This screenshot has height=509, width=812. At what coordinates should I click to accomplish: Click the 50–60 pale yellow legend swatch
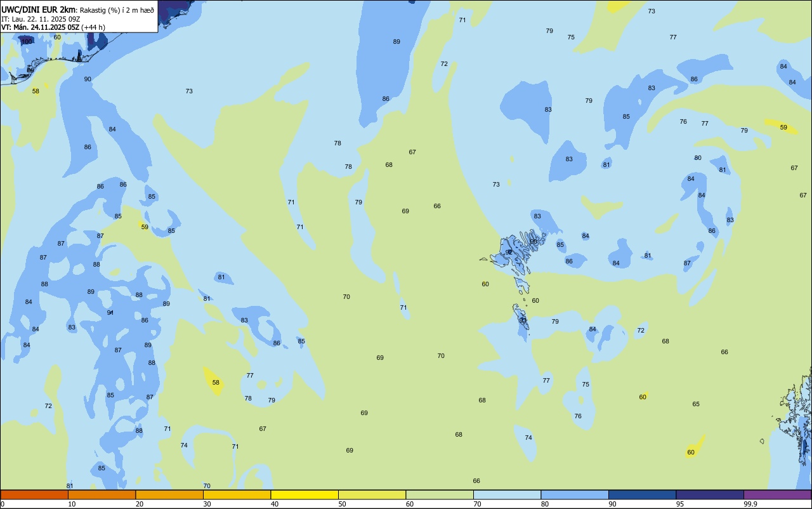click(372, 494)
